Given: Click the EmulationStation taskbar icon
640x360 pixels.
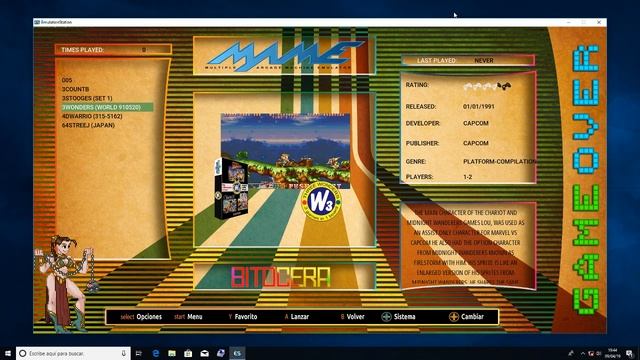Looking at the screenshot, I should coord(237,353).
